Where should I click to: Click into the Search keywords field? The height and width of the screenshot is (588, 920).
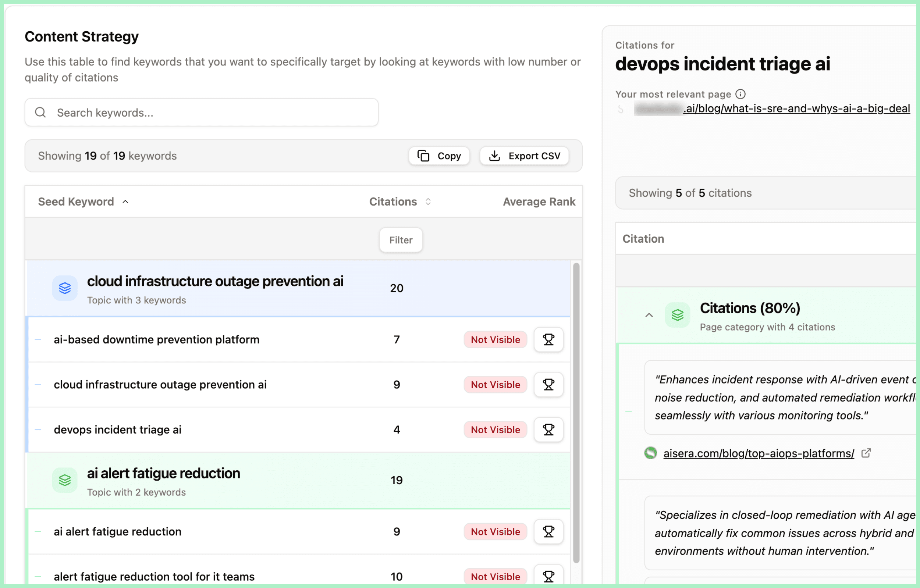click(x=202, y=113)
